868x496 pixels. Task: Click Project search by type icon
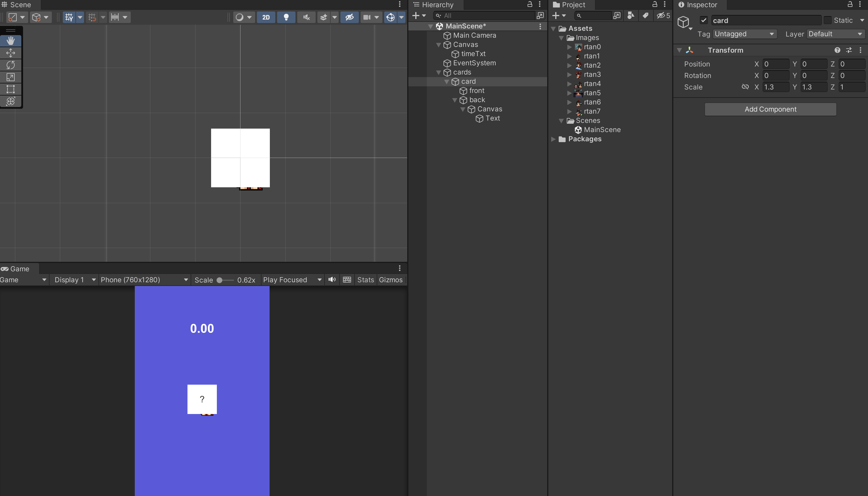click(631, 15)
